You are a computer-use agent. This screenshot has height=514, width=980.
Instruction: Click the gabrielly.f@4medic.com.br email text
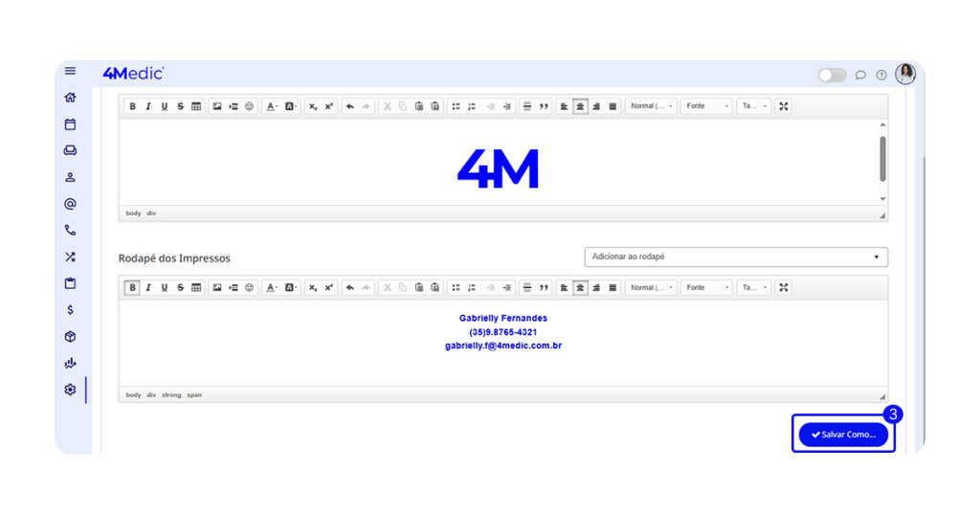pyautogui.click(x=502, y=346)
